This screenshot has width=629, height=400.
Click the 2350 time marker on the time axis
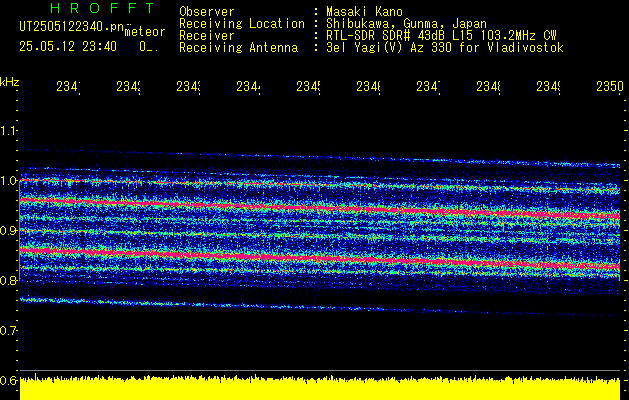(x=610, y=86)
